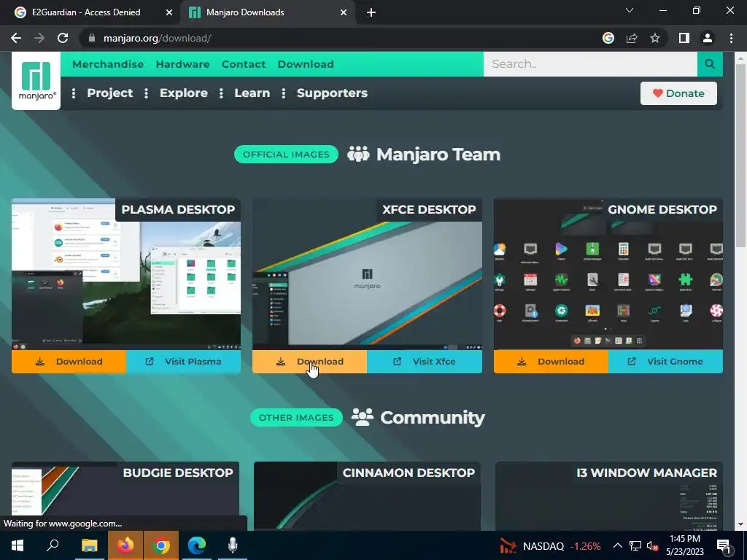
Task: Visit Xfce website link
Action: [425, 362]
